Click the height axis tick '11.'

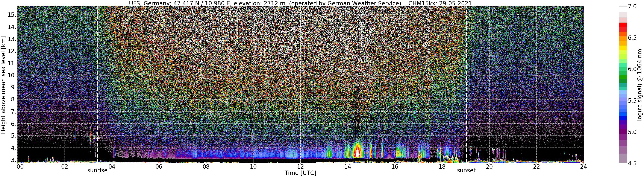12,63
